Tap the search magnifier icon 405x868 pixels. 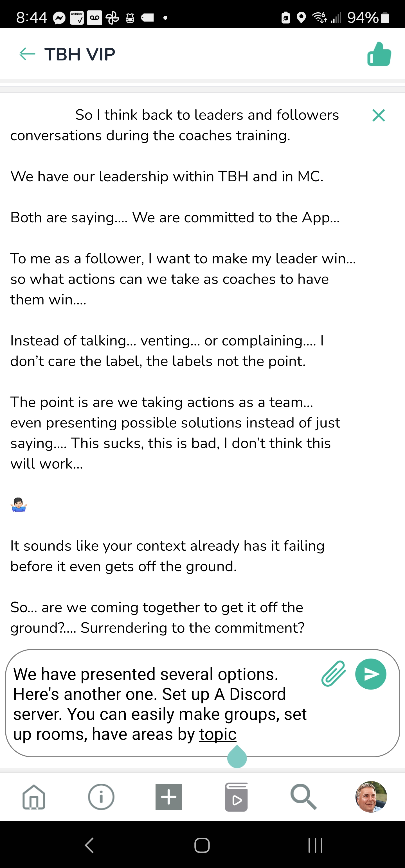pos(303,797)
